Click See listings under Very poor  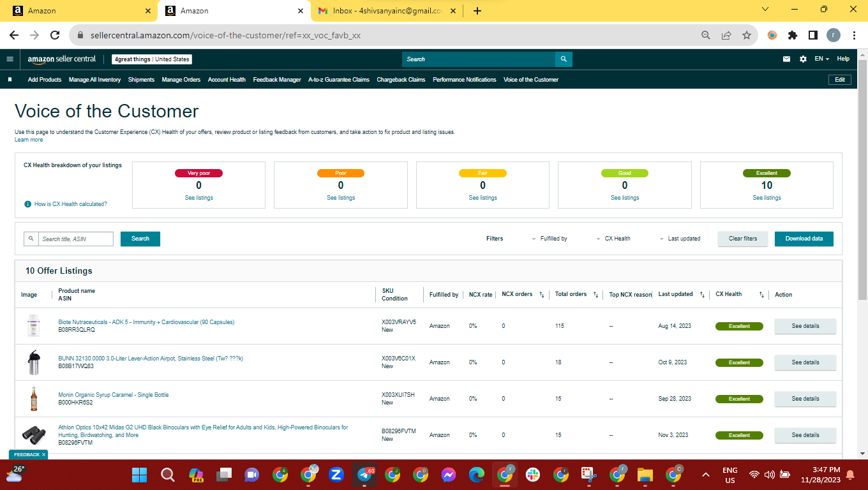198,198
